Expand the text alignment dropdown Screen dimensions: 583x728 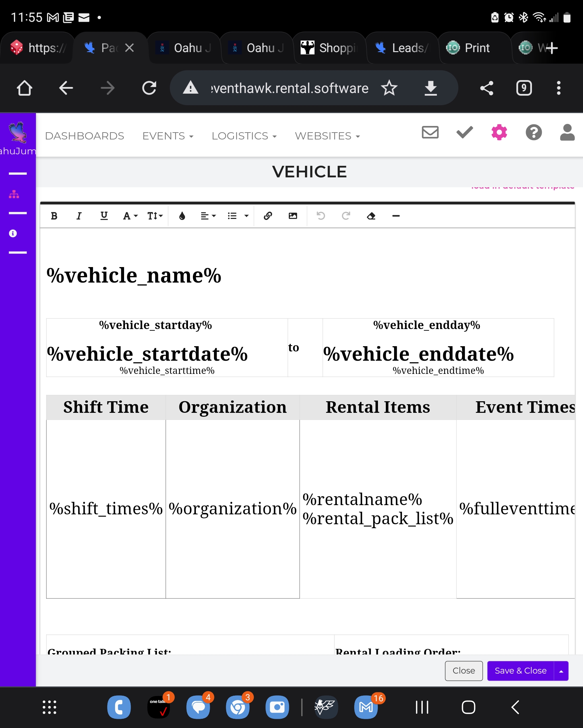tap(208, 216)
